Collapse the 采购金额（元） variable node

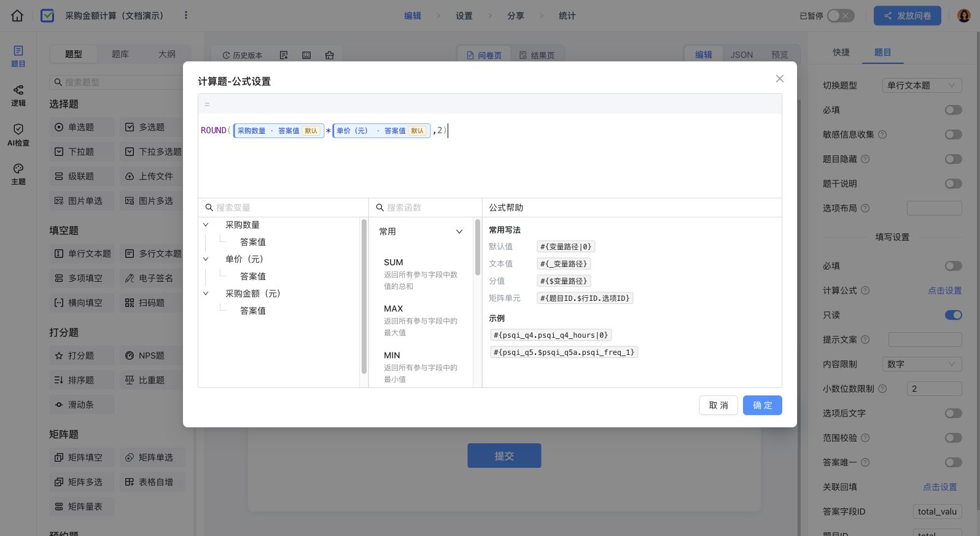pos(206,293)
